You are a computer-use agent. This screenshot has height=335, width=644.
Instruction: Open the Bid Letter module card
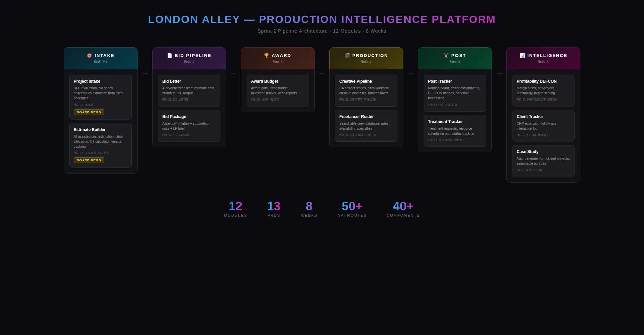(189, 90)
